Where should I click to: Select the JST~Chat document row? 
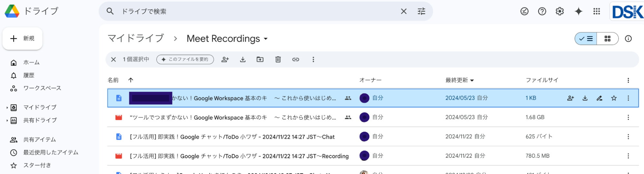pos(373,137)
